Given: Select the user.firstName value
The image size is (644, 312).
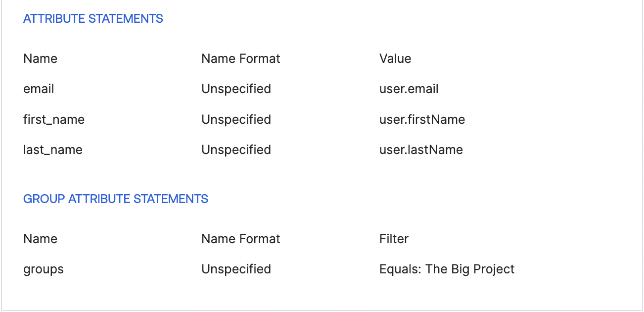Looking at the screenshot, I should (422, 120).
